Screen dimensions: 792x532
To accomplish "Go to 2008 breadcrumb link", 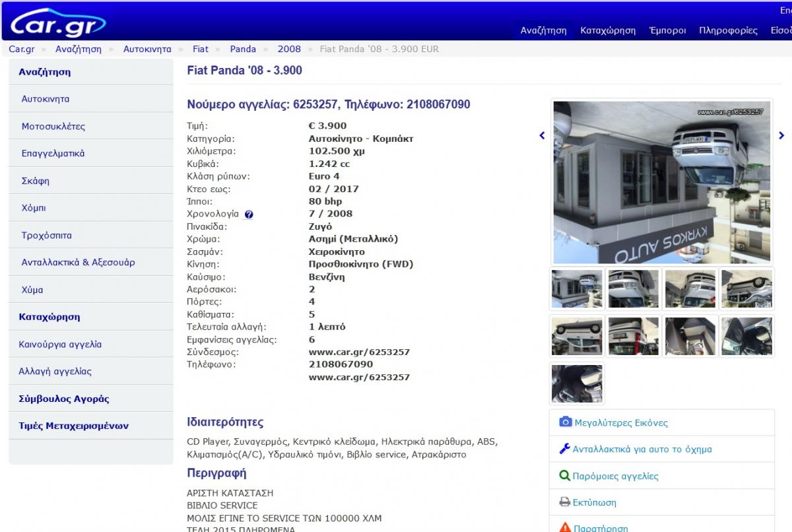I will 289,49.
